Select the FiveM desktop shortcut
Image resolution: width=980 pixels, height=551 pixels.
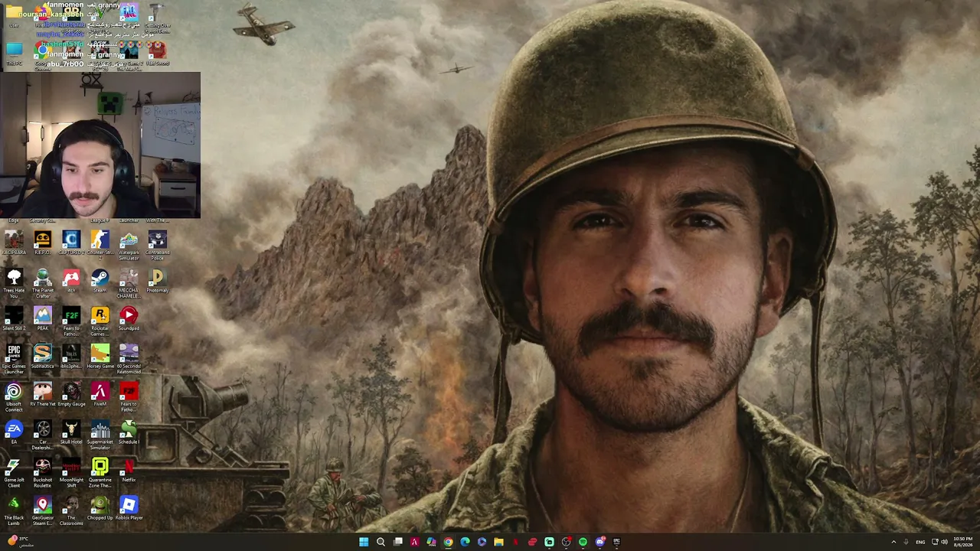pos(100,395)
